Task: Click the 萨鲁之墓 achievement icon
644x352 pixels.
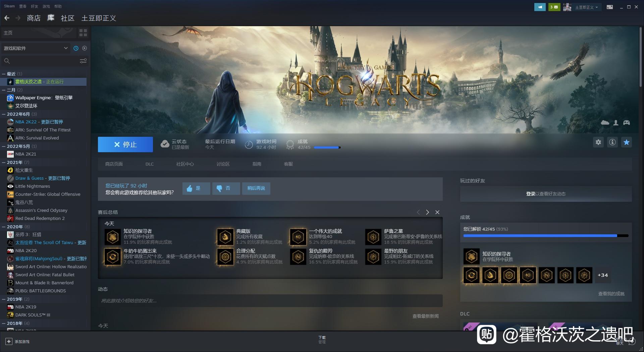Action: (373, 237)
